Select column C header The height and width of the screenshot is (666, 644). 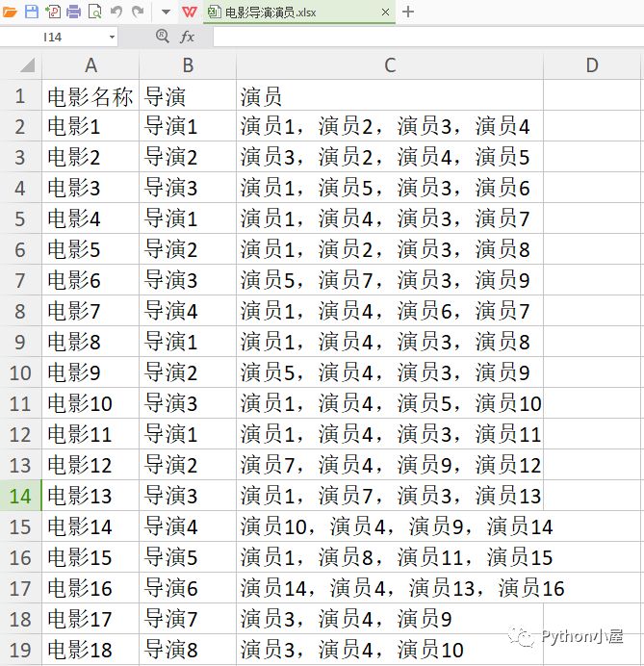tap(390, 65)
